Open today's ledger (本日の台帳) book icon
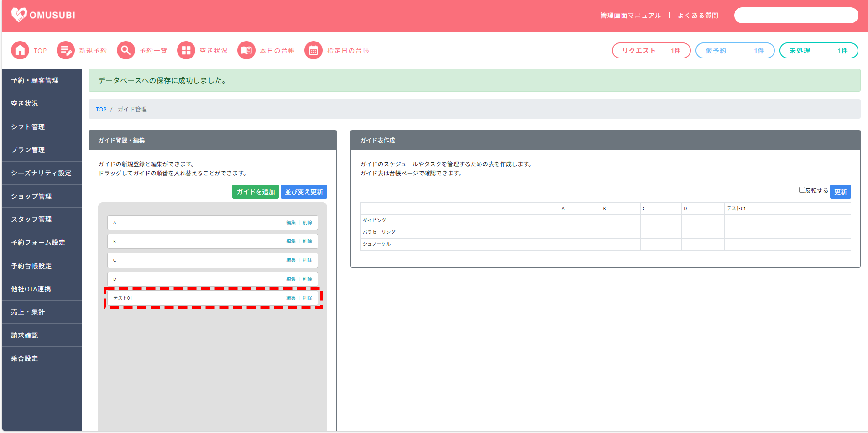This screenshot has height=433, width=868. [x=246, y=50]
